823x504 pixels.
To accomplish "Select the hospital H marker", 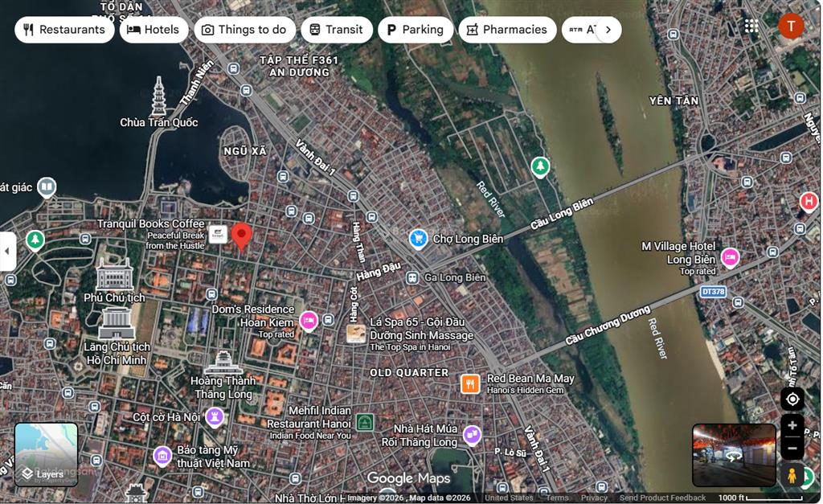I will (x=809, y=201).
